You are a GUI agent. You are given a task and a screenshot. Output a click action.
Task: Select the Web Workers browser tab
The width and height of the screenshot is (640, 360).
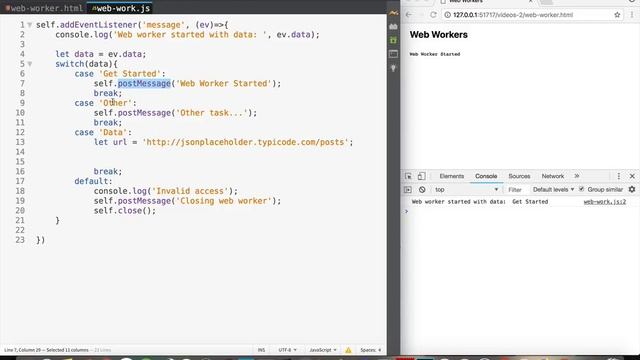pos(486,2)
